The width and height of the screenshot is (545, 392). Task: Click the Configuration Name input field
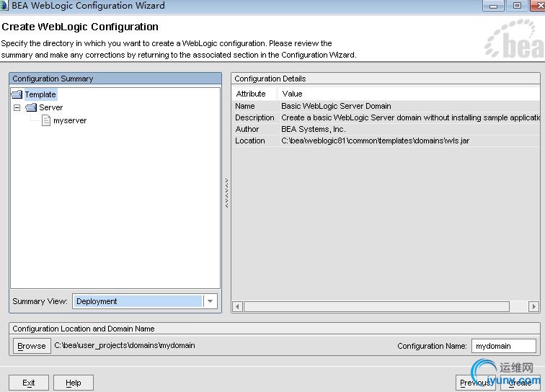point(504,346)
